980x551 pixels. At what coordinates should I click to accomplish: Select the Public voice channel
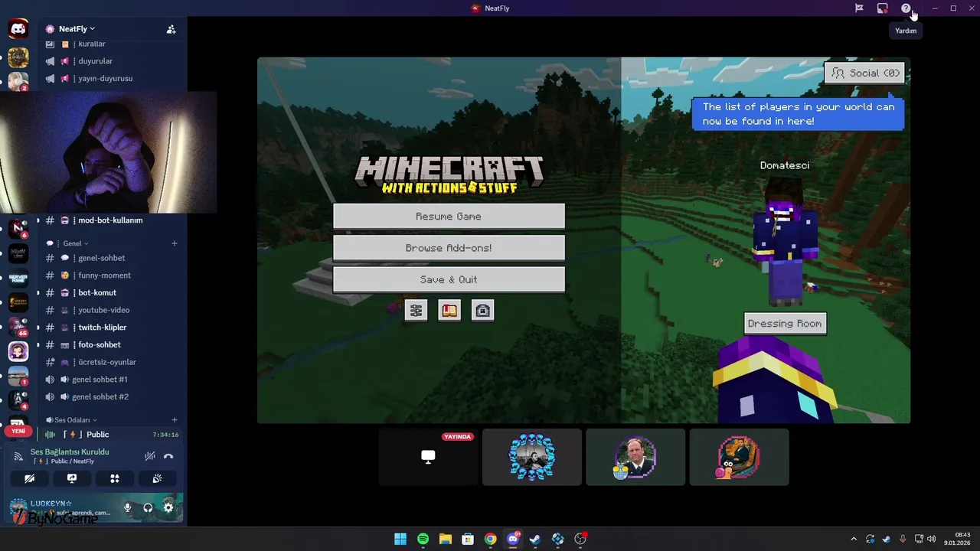(x=110, y=435)
